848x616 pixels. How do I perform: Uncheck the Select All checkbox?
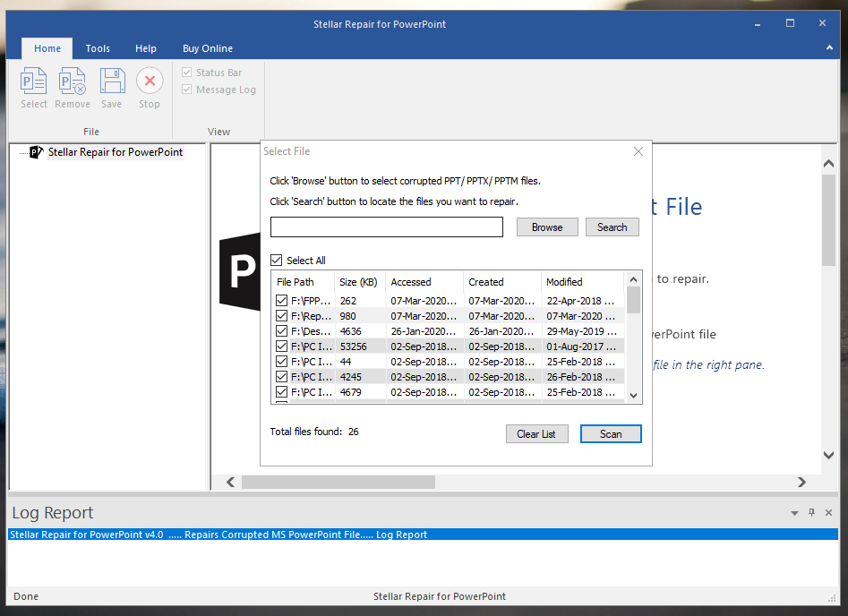pos(277,261)
